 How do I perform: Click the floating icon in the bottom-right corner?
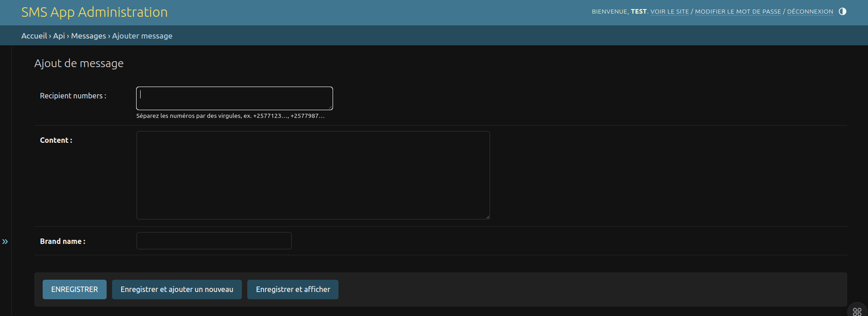click(x=857, y=311)
